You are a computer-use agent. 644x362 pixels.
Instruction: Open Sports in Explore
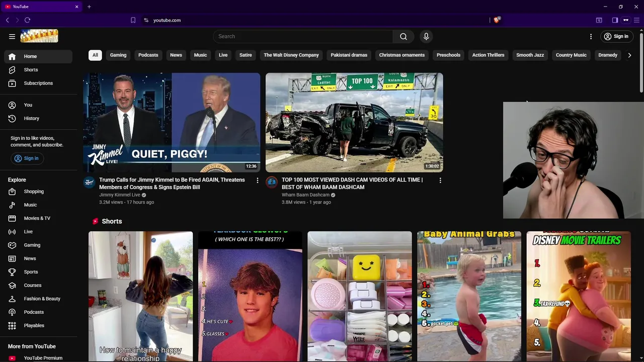pyautogui.click(x=38, y=272)
